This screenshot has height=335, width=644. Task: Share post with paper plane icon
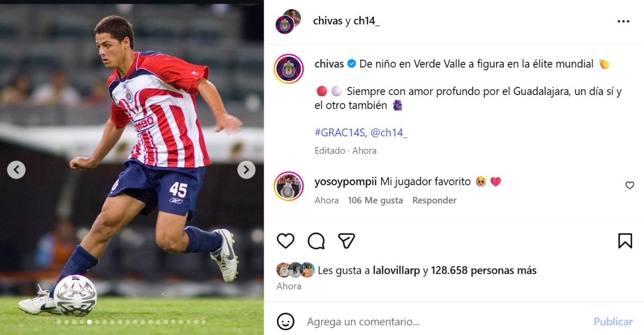pos(347,241)
